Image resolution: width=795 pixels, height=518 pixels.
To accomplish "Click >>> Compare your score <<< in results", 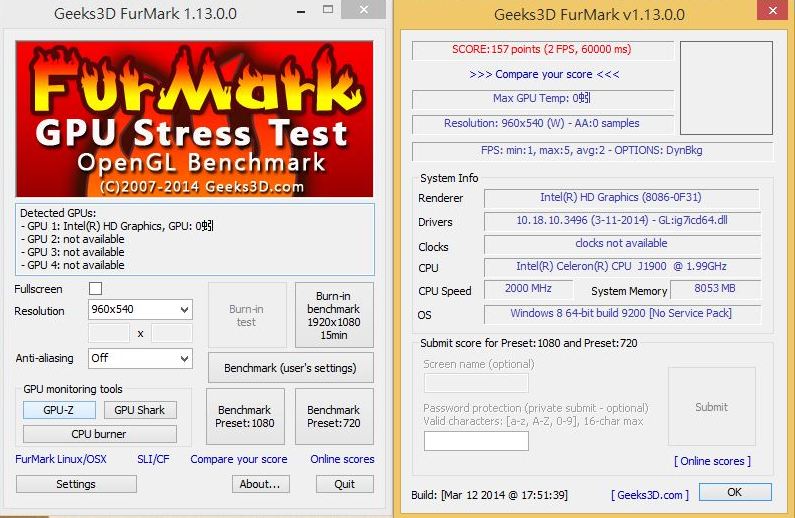I will click(x=544, y=75).
